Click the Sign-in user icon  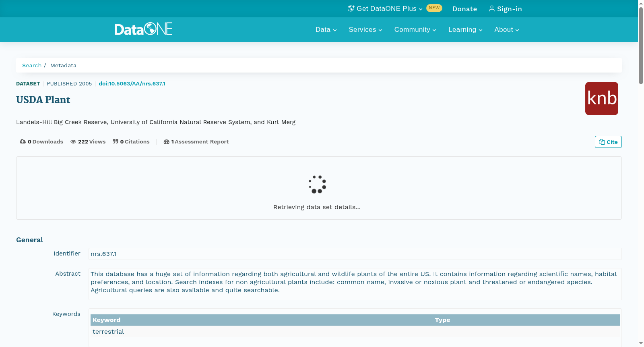click(492, 8)
